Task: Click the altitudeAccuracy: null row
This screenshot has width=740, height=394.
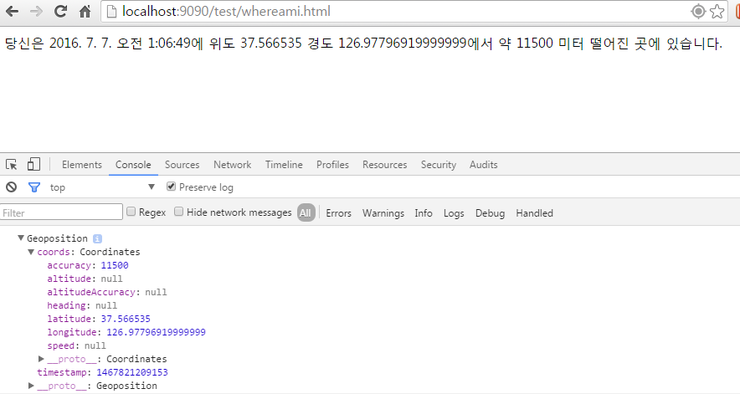Action: [107, 292]
